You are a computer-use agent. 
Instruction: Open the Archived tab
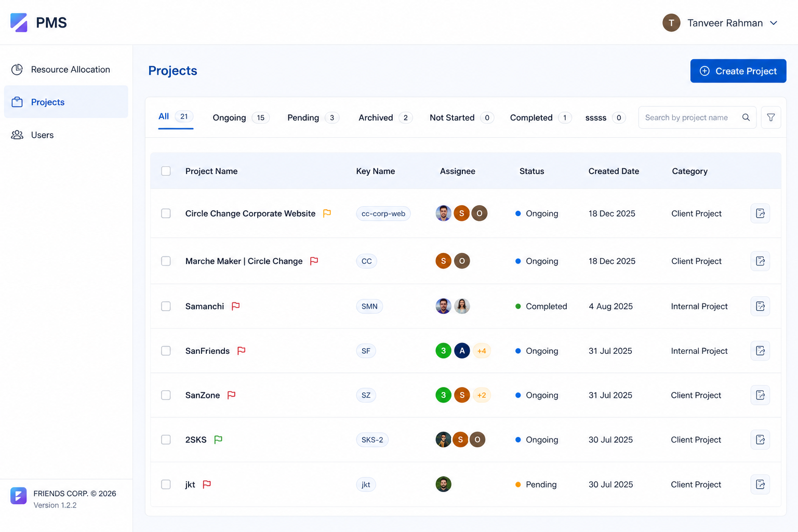click(x=385, y=118)
